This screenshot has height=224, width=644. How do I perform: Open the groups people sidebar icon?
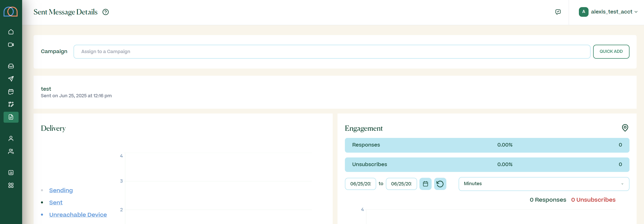[x=11, y=151]
